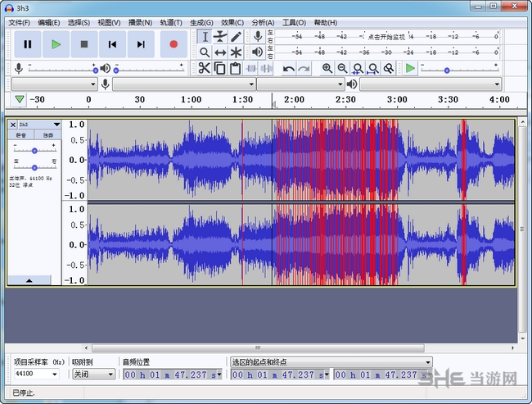Click the Silence audio icon
The image size is (532, 404).
click(x=266, y=68)
